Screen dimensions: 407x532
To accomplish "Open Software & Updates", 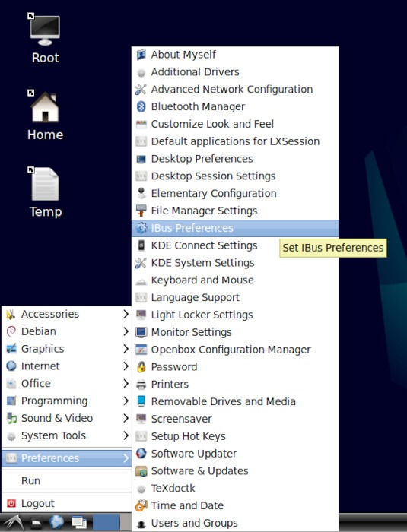I will coord(235,471).
